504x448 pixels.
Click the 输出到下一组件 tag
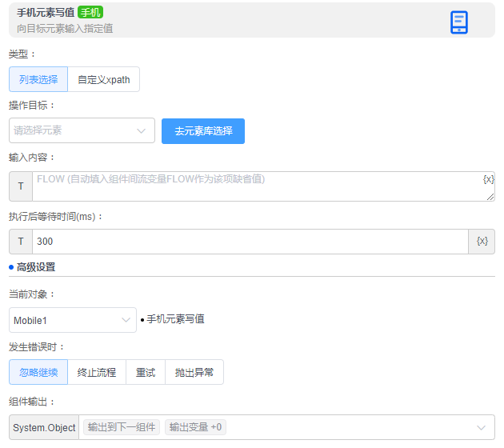(x=123, y=427)
